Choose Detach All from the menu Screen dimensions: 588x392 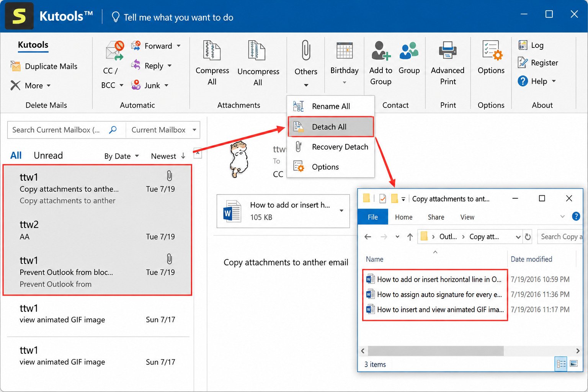coord(331,127)
